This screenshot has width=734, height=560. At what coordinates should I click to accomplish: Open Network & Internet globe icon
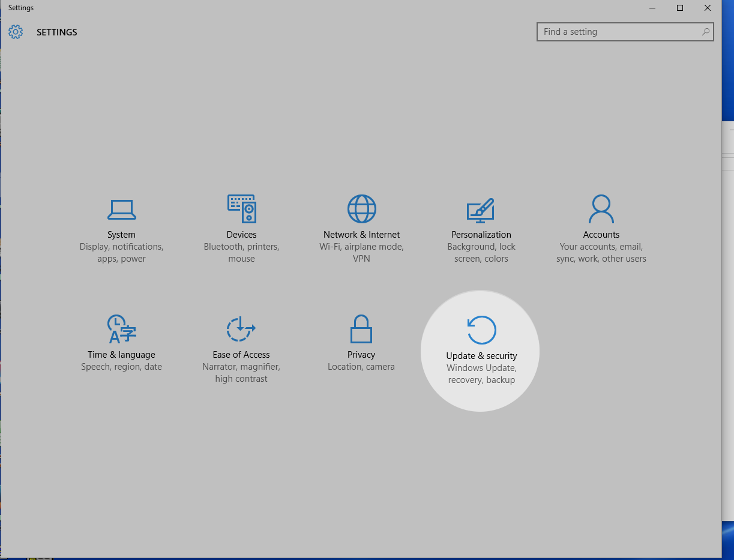[361, 209]
